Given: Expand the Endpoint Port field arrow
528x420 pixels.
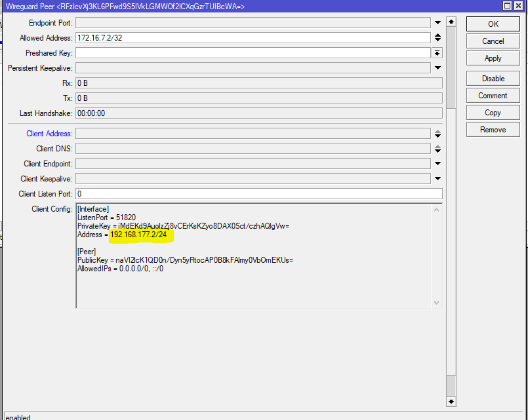Looking at the screenshot, I should (437, 23).
